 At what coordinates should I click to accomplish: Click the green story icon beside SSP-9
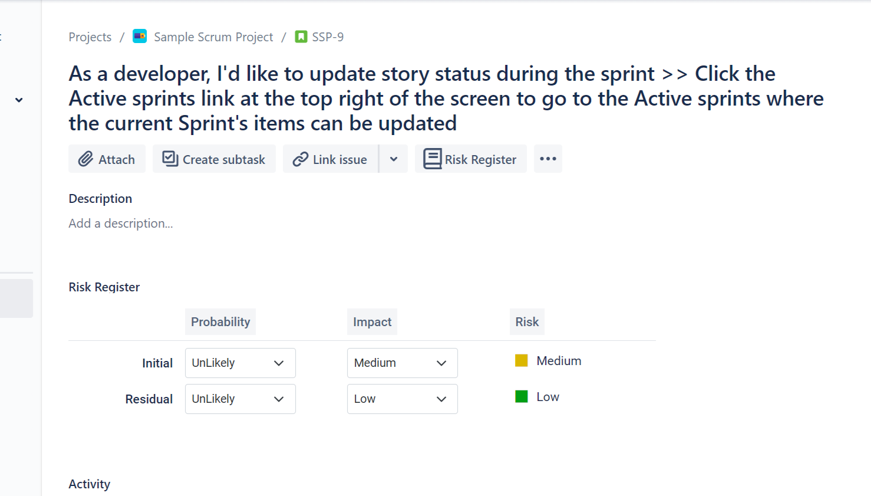point(301,37)
